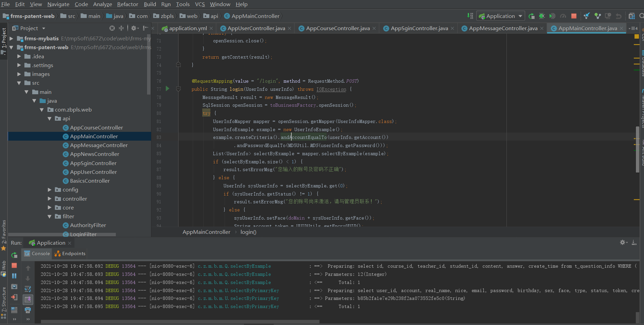This screenshot has height=325, width=644.
Task: Expand the frms-mybatis project node
Action: tap(12, 39)
